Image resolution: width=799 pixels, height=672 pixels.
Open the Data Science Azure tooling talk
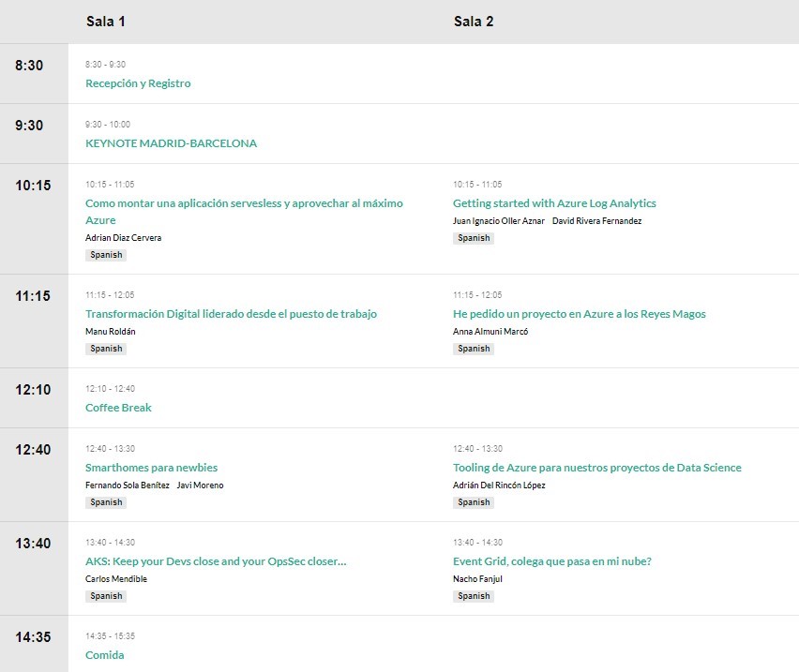click(x=596, y=468)
